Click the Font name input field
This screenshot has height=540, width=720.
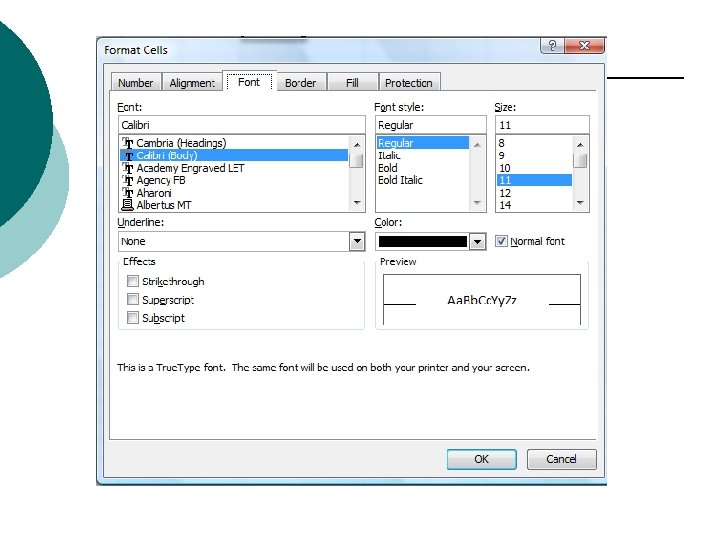click(x=242, y=125)
